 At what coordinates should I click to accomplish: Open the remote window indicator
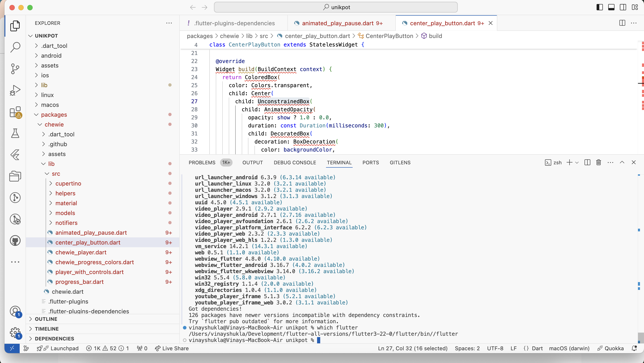click(12, 348)
